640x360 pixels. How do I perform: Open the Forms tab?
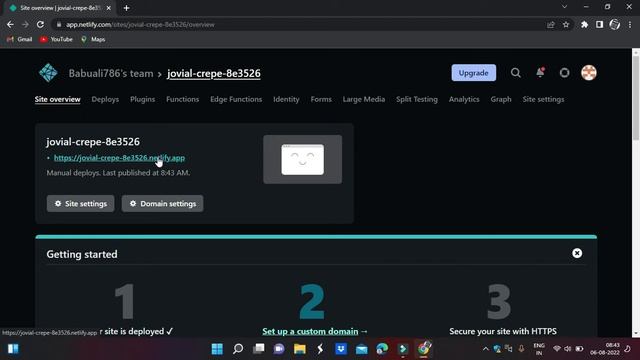321,99
